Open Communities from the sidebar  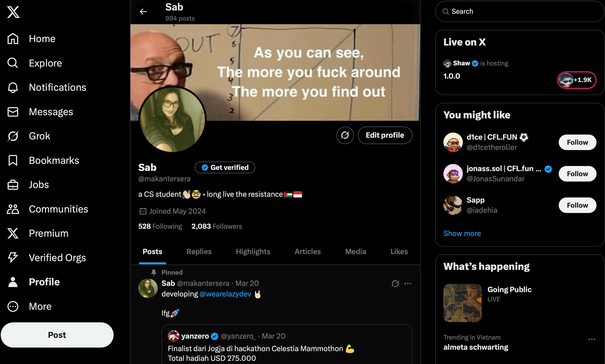[x=47, y=209]
